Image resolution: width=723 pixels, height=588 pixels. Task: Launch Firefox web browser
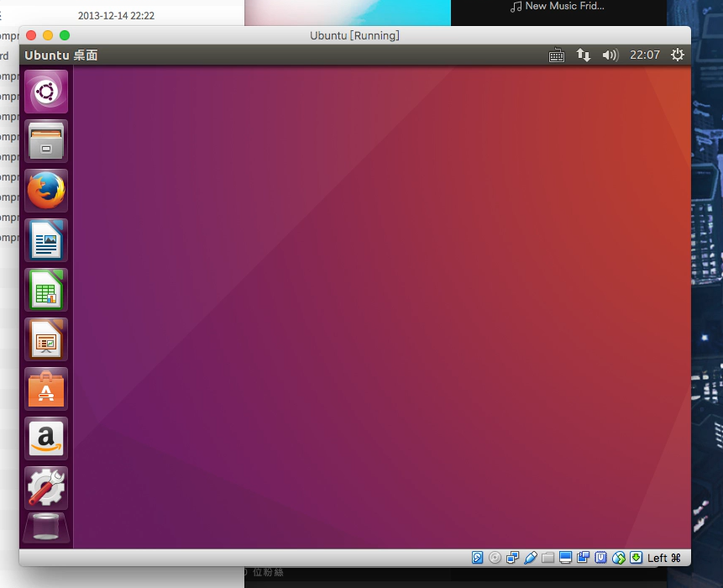tap(46, 191)
